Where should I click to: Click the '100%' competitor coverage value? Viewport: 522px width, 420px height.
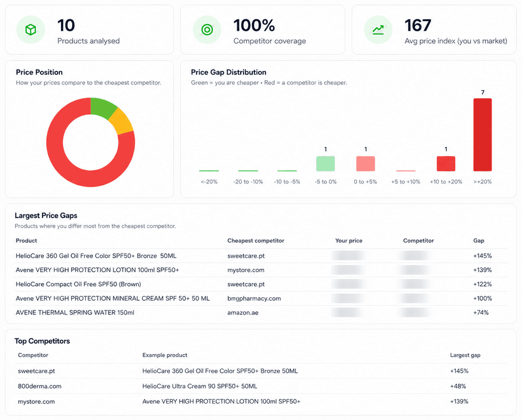click(254, 25)
